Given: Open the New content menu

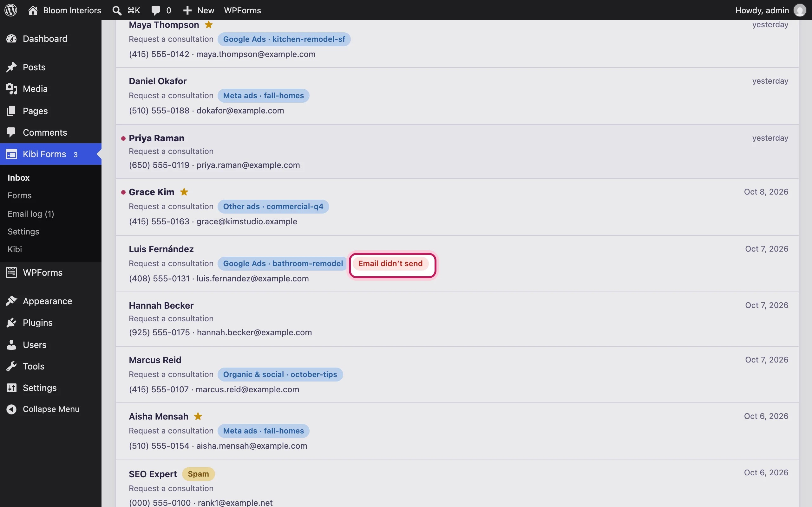Looking at the screenshot, I should (199, 10).
